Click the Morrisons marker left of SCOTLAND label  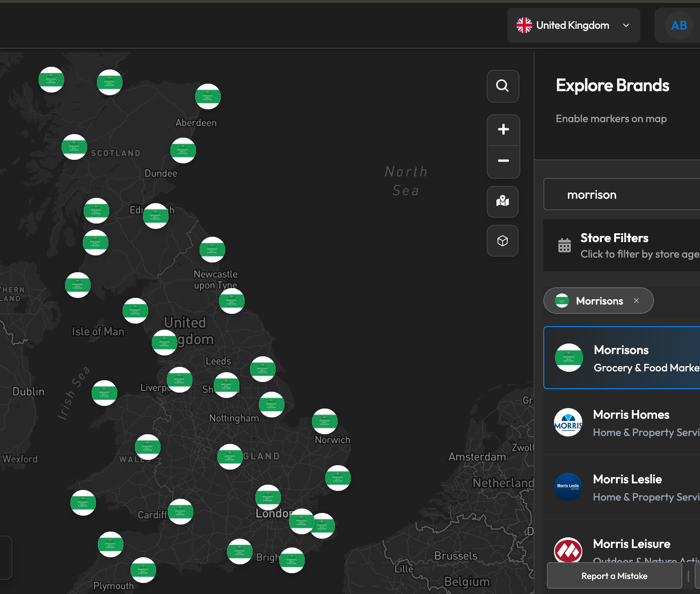click(74, 147)
